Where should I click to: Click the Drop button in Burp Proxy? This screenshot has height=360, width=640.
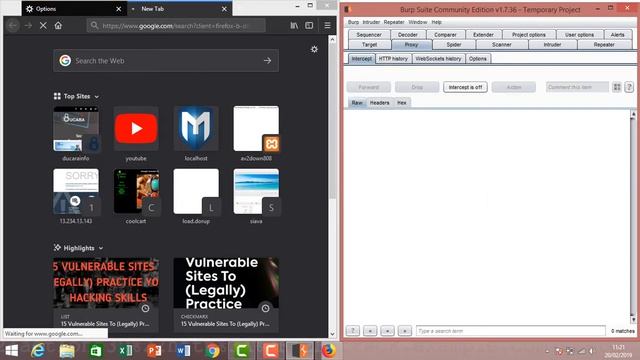point(417,87)
